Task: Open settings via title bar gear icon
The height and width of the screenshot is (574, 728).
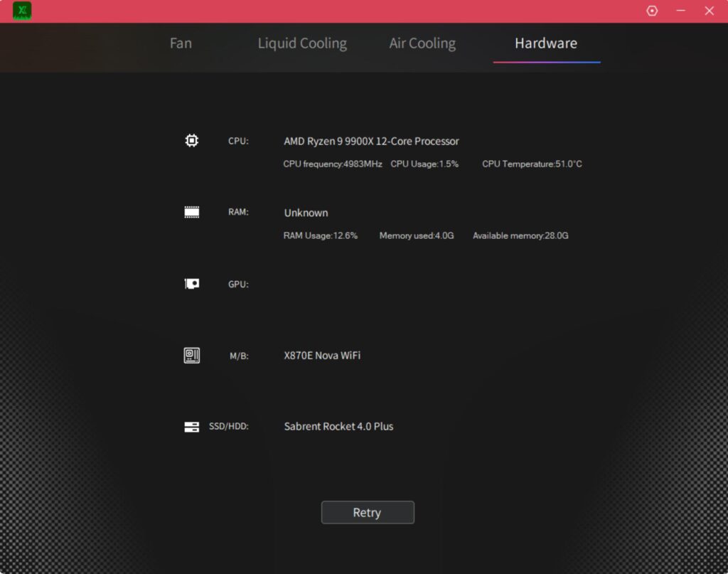Action: 652,11
